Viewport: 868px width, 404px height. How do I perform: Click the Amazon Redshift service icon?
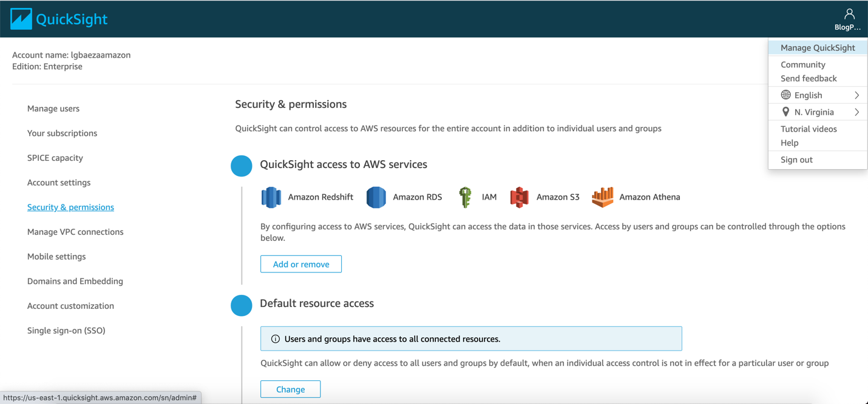[x=271, y=197]
